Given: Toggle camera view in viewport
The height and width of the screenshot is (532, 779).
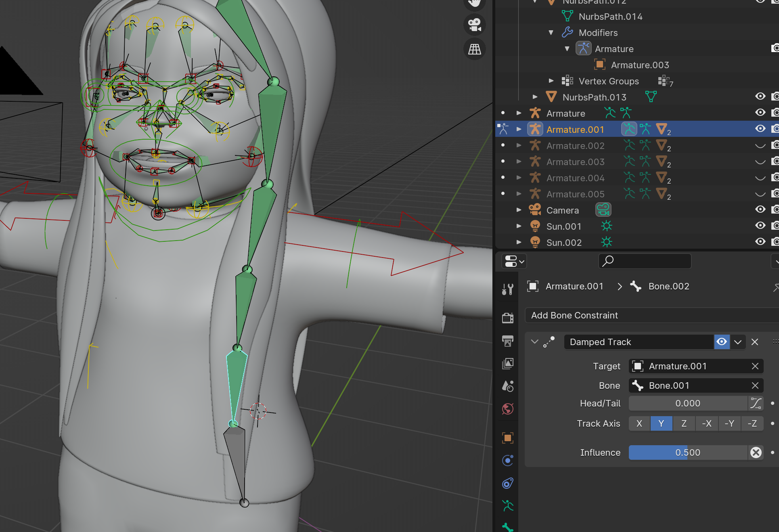Looking at the screenshot, I should click(475, 25).
